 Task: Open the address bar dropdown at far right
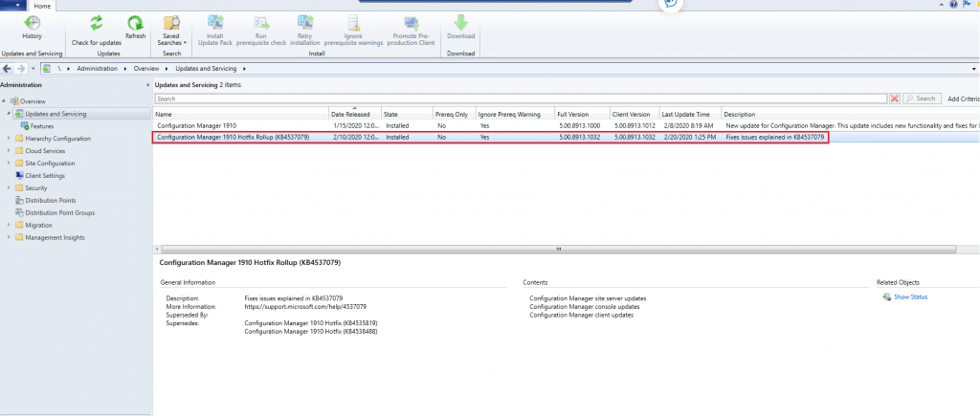pyautogui.click(x=974, y=69)
